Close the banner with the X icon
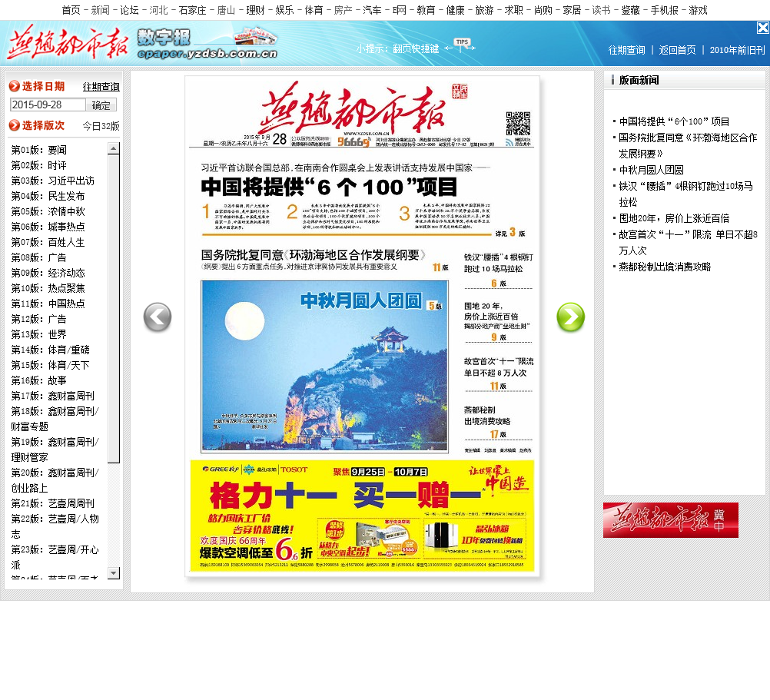This screenshot has width=770, height=700. 763,28
